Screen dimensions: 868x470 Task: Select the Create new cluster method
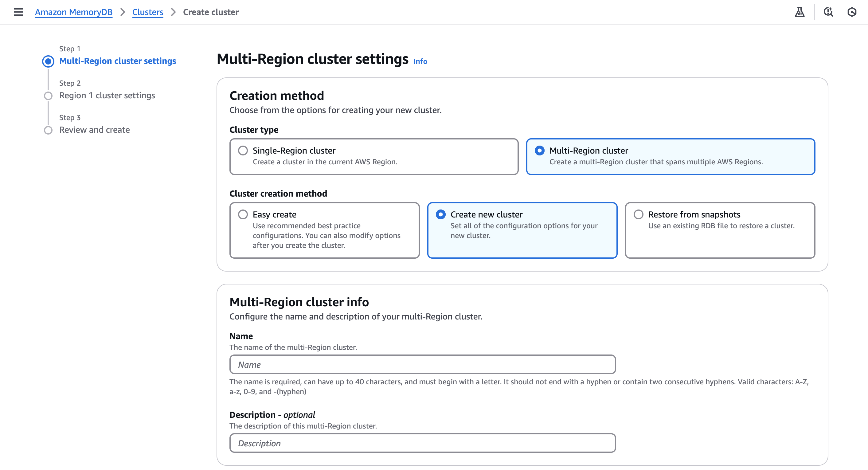point(441,214)
